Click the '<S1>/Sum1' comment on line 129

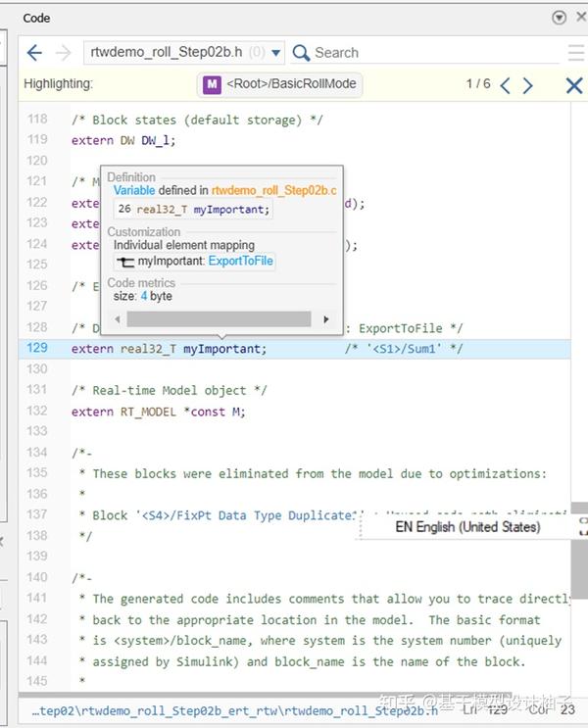point(404,349)
